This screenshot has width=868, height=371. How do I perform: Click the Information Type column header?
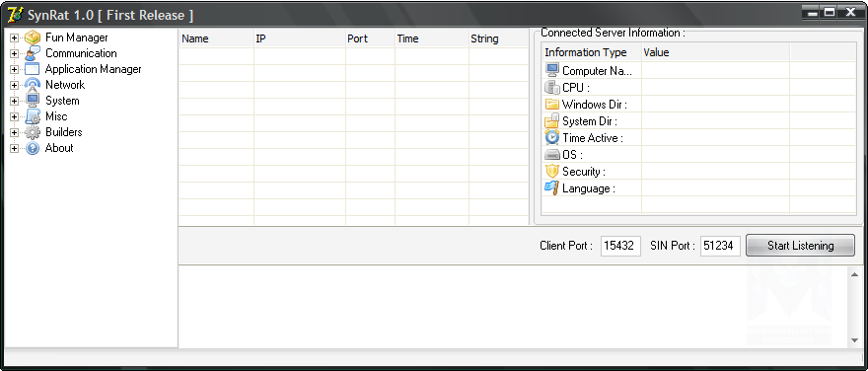591,52
